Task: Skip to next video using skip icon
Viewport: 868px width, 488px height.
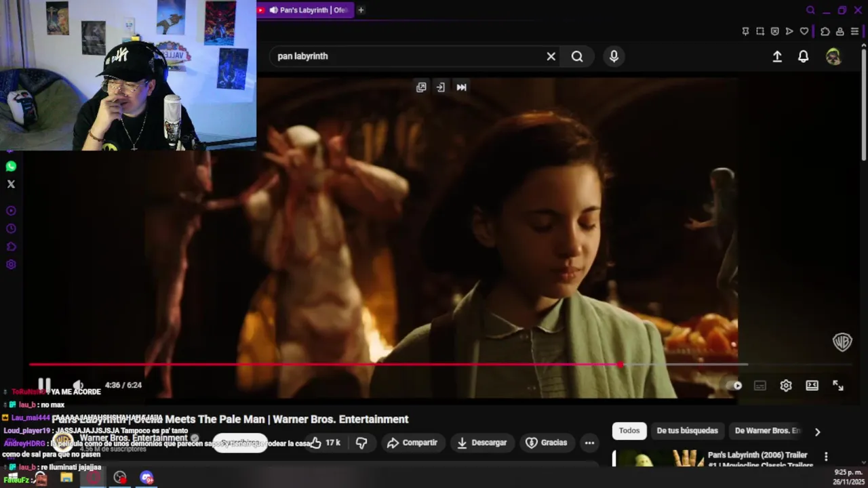Action: pos(461,87)
